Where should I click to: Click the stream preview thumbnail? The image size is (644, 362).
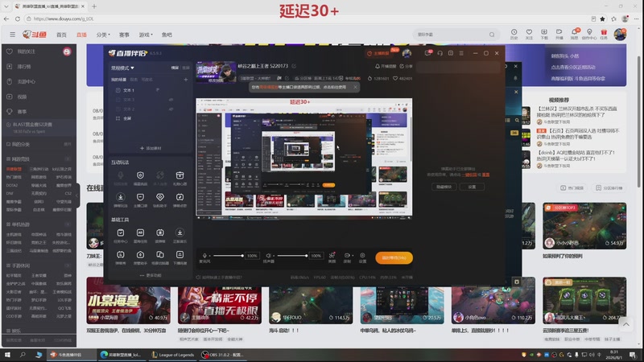(216, 72)
